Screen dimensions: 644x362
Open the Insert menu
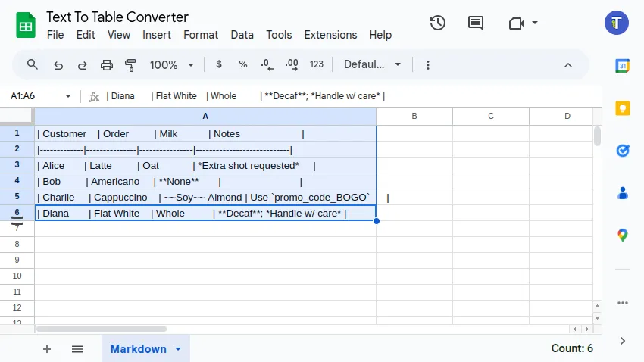[x=157, y=35]
